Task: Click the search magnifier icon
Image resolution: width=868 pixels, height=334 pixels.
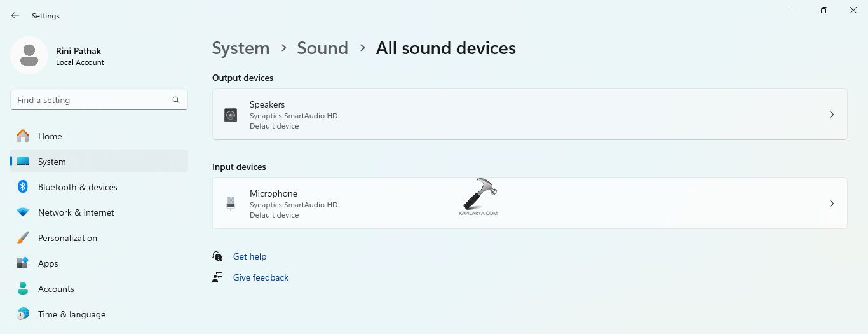Action: pos(176,100)
